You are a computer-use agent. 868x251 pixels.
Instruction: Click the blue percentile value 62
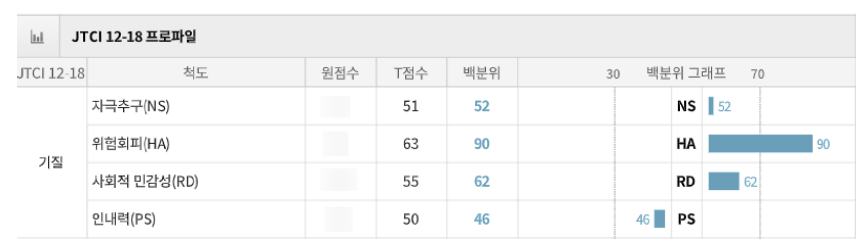(482, 181)
